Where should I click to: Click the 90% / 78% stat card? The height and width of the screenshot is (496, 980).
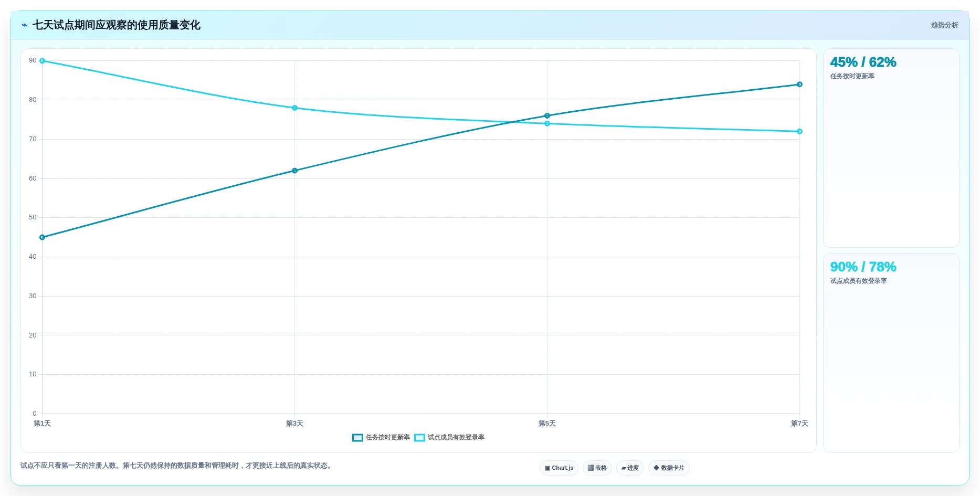pyautogui.click(x=891, y=353)
